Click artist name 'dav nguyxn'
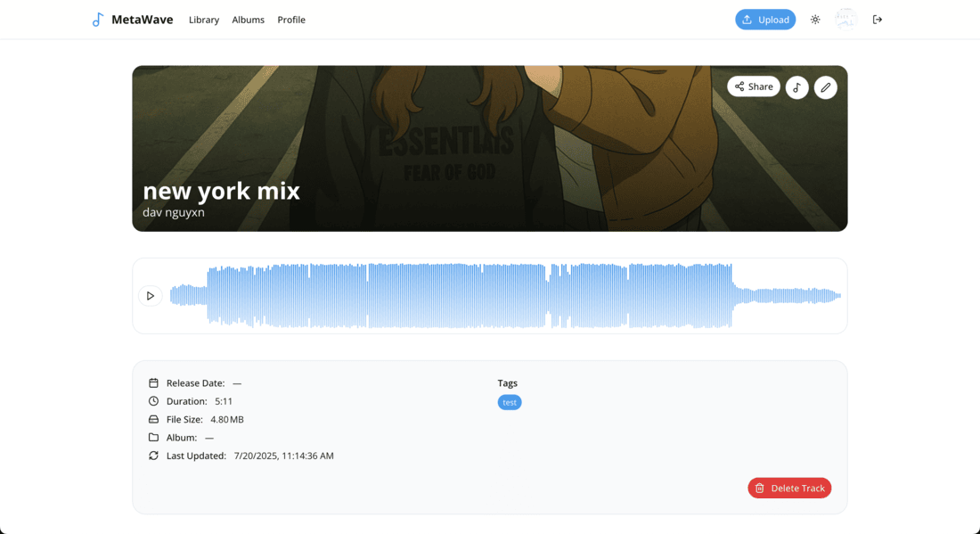980x534 pixels. click(173, 212)
